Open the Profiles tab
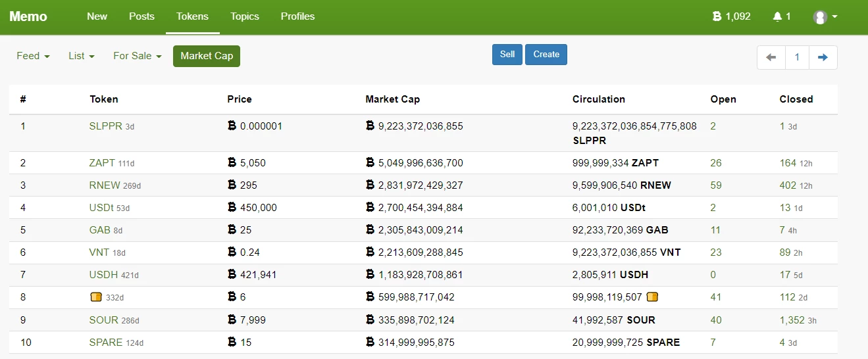Screen dimensions: 868x359 297,16
